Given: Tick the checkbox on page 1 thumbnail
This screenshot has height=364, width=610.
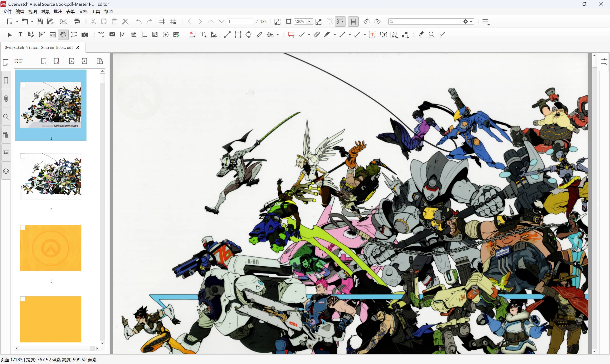Looking at the screenshot, I should (23, 85).
